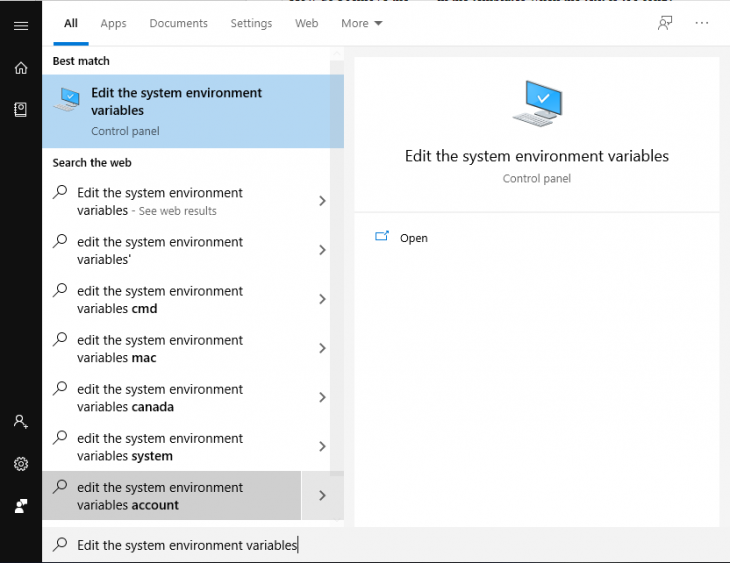Expand arrow for 'variables cmd' suggestion
The height and width of the screenshot is (563, 730).
(322, 300)
